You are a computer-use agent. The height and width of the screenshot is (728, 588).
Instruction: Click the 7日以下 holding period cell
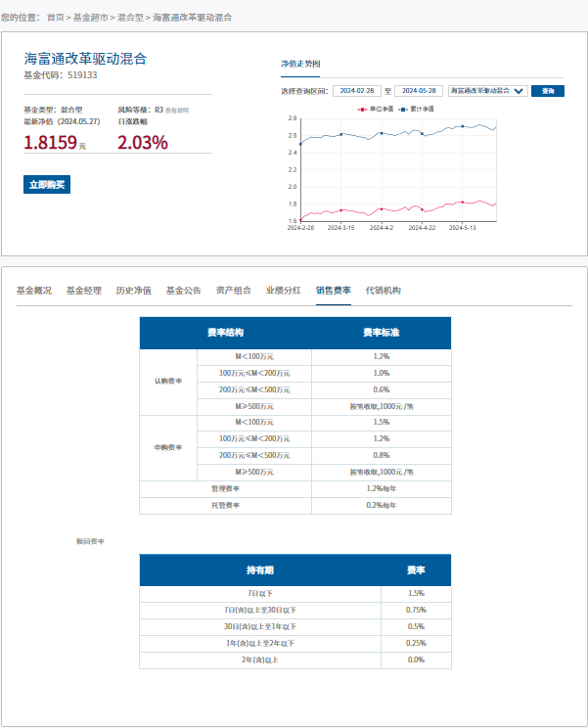click(260, 594)
